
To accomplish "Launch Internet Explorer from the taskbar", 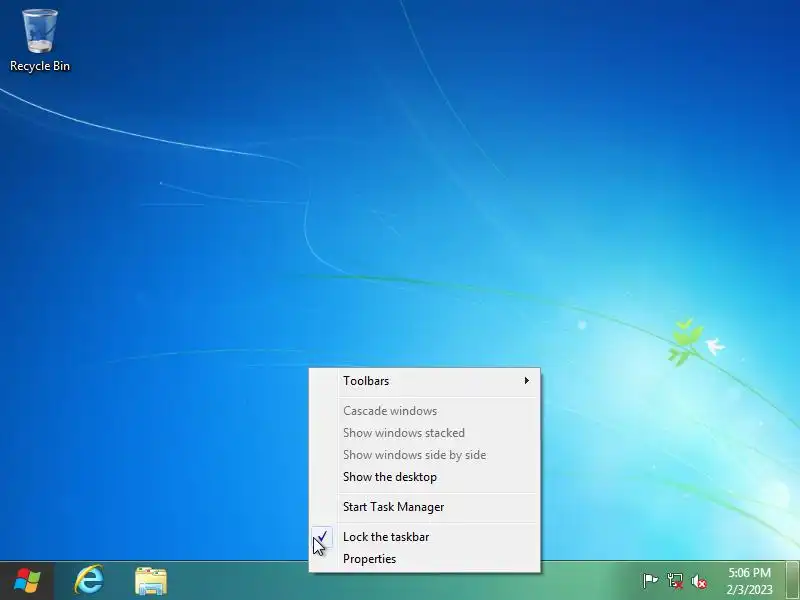I will tap(89, 581).
